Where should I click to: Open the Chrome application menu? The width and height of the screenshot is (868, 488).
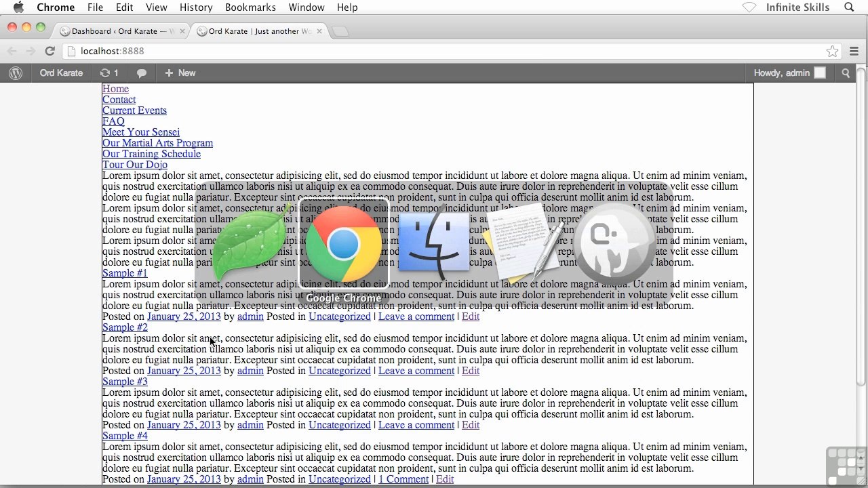56,7
